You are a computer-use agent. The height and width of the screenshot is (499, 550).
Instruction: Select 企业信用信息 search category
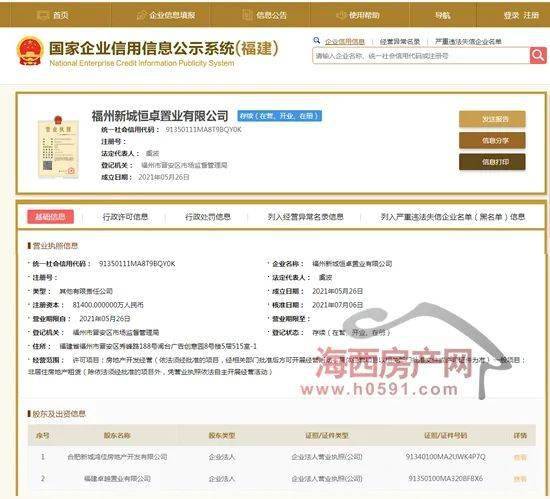click(x=344, y=41)
